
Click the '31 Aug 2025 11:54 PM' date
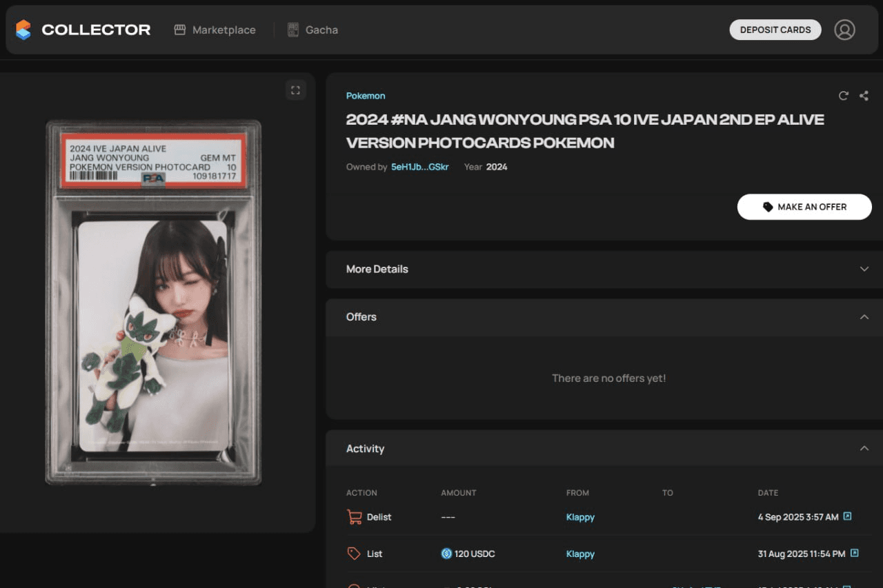tap(802, 554)
